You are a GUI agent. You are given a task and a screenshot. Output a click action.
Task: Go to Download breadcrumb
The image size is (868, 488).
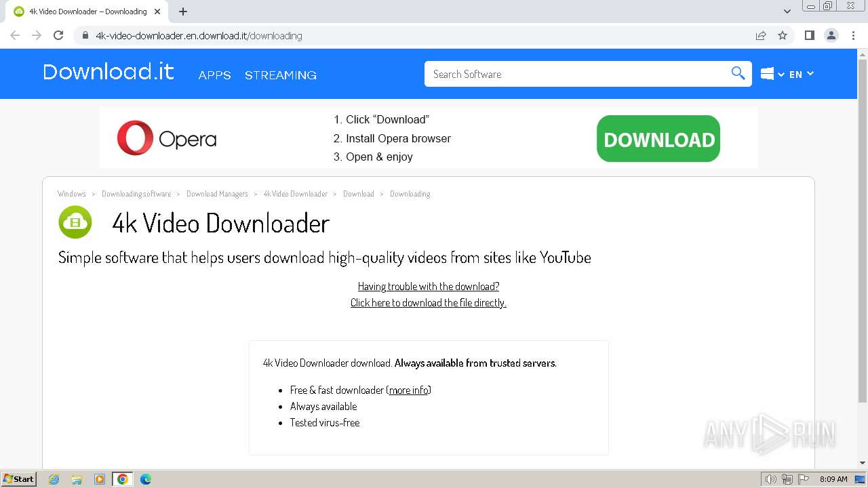coord(359,194)
